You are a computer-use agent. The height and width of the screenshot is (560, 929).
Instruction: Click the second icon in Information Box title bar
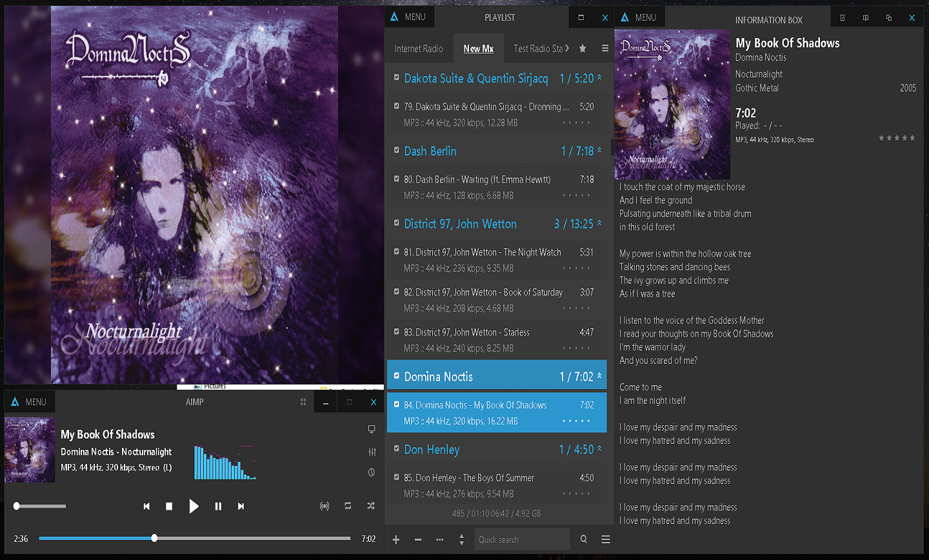866,17
